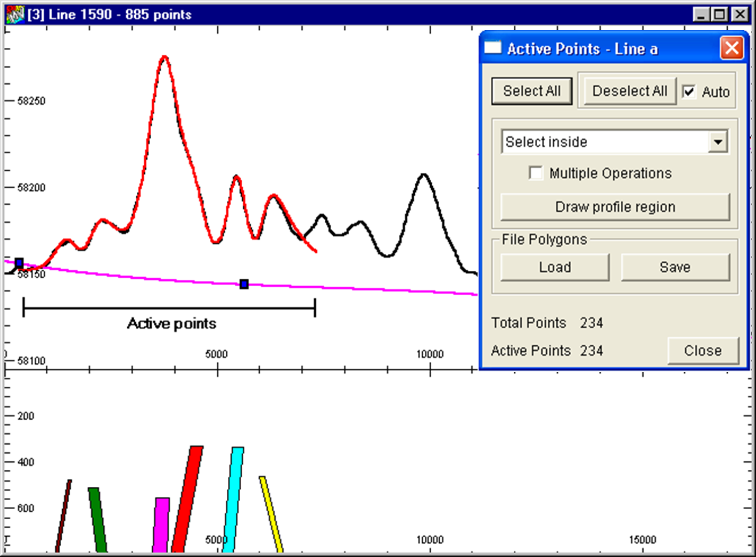Click the 58200 axis label
Image resolution: width=756 pixels, height=557 pixels.
pos(31,187)
